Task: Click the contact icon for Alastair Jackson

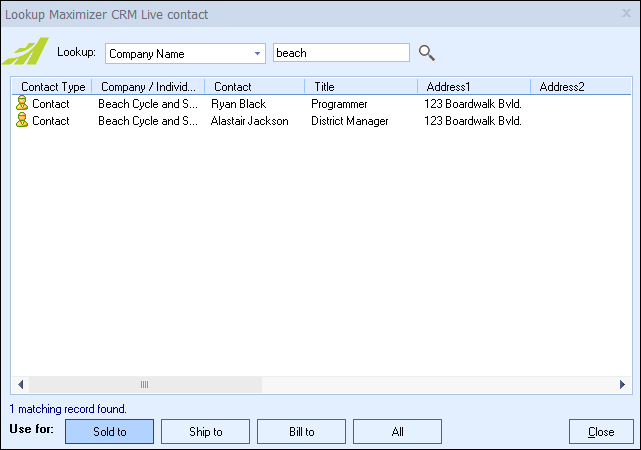Action: coord(22,121)
